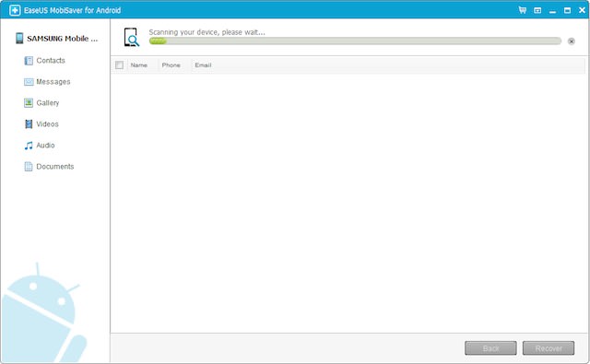Click the EaseUS MobiSaver logo icon

click(x=15, y=10)
